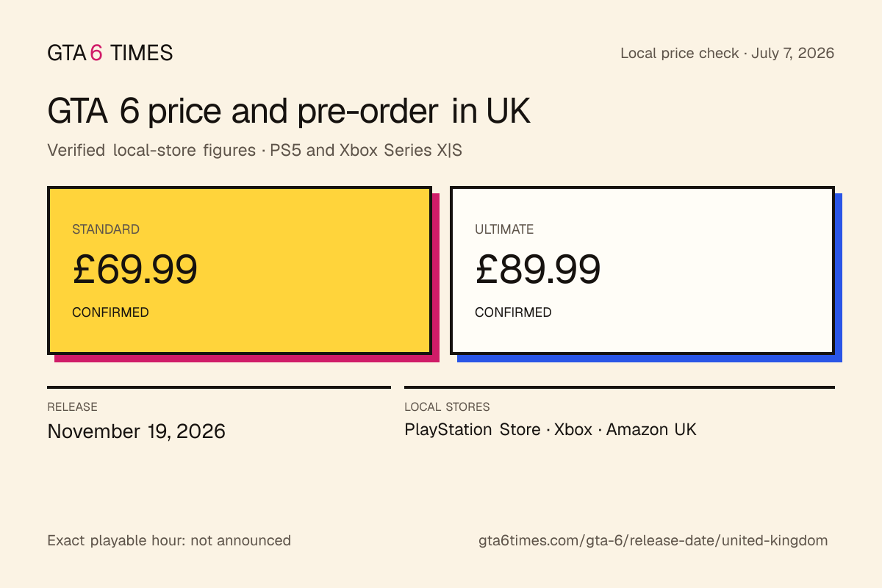Screen dimensions: 882x588
Task: Click the red 6 in the logo
Action: point(97,53)
